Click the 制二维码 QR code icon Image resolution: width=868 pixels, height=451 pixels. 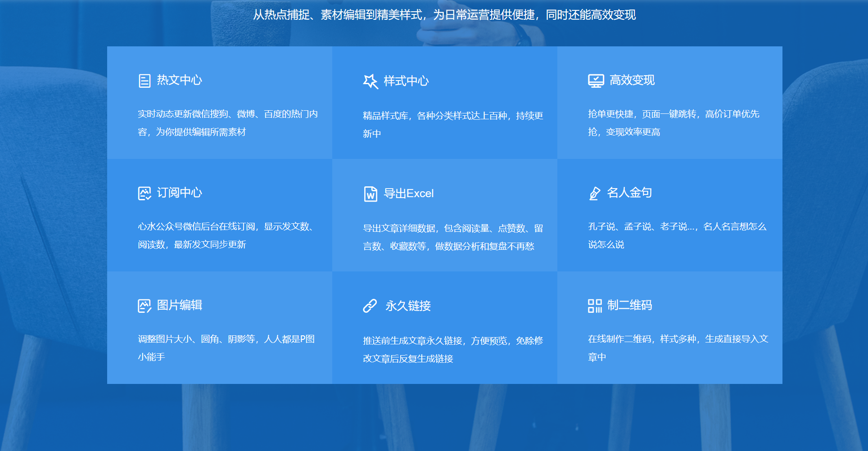tap(595, 306)
